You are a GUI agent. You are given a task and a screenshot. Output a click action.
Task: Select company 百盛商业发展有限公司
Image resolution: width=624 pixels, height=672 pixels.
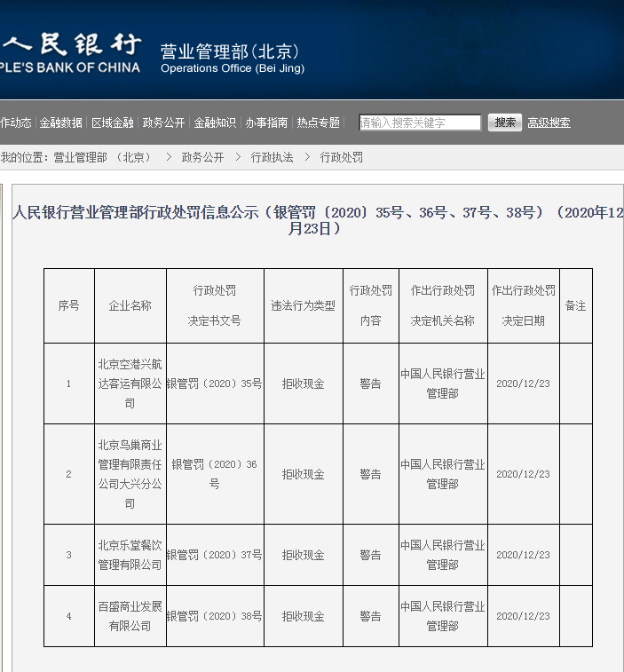pyautogui.click(x=130, y=616)
